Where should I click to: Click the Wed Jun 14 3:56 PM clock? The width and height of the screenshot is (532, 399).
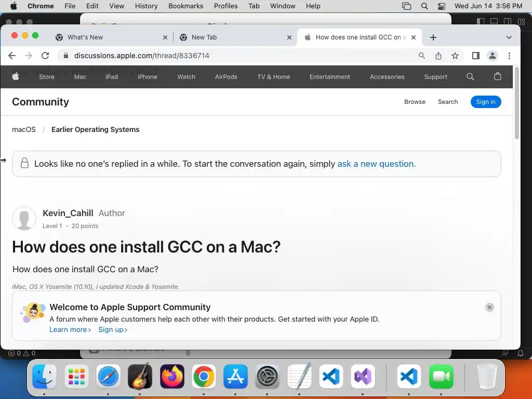(x=488, y=6)
